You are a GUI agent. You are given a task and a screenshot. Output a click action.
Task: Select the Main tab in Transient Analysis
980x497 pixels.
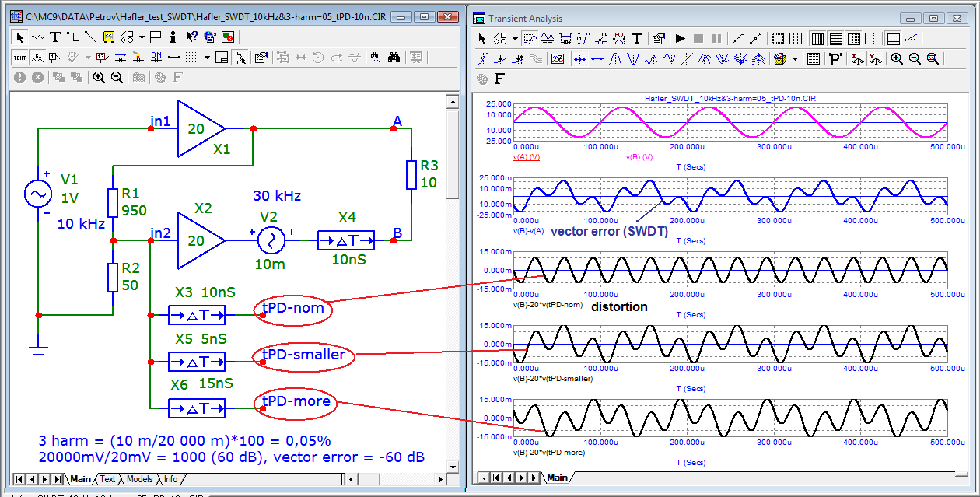[x=557, y=477]
